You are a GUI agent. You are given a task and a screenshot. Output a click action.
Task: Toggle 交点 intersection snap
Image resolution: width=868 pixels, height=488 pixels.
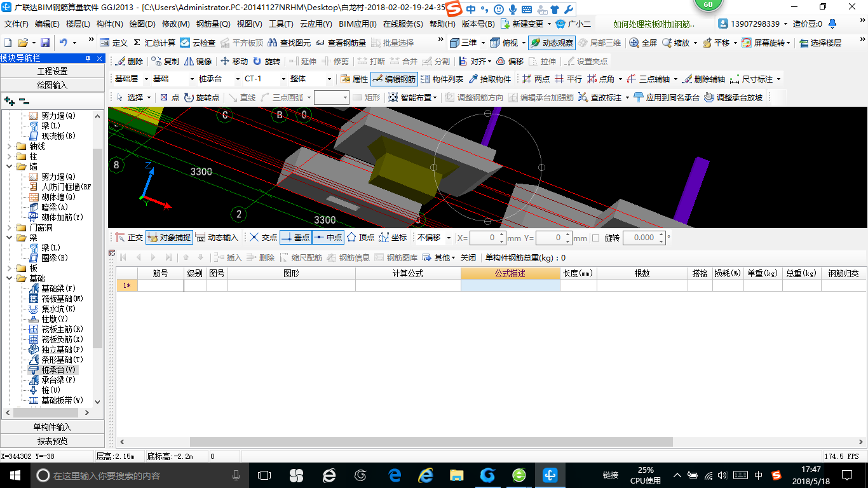263,237
